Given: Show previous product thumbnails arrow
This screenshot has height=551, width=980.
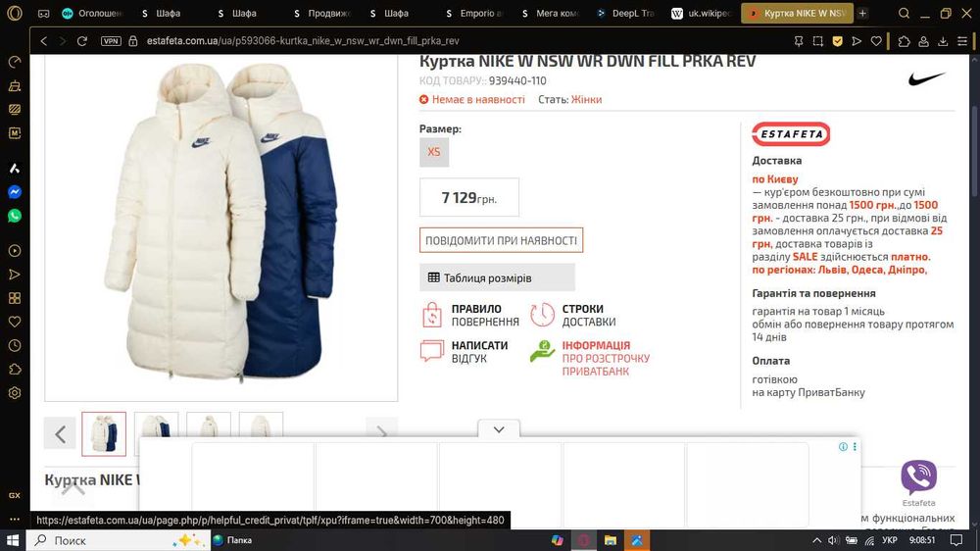Looking at the screenshot, I should (x=60, y=433).
